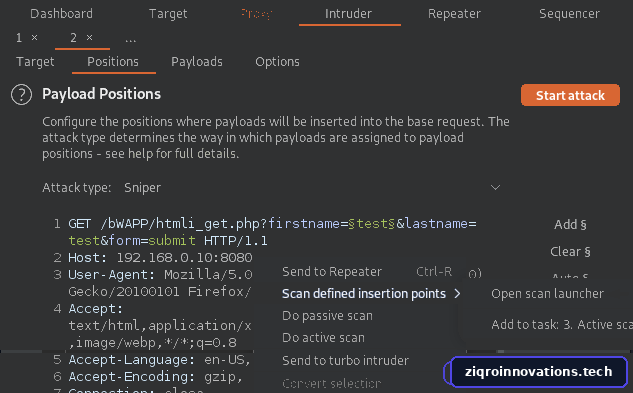The image size is (633, 393).
Task: Click the Add § button
Action: click(570, 225)
